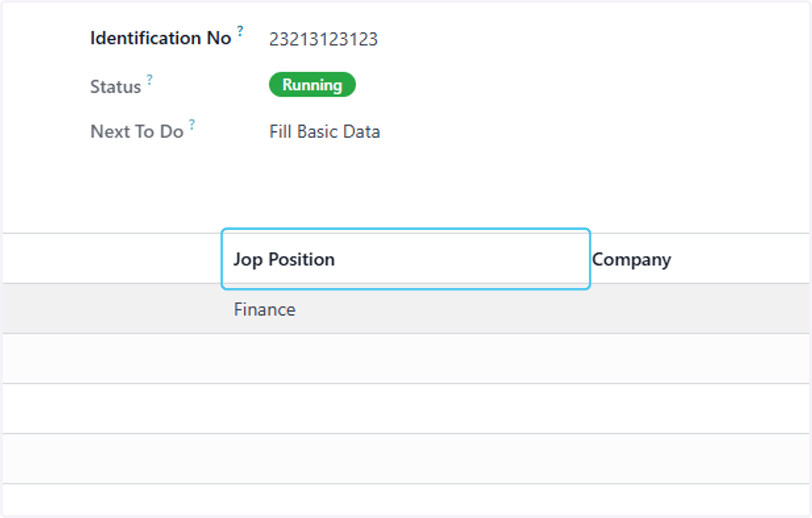Open the Status field help question mark
812x518 pixels.
(x=150, y=80)
